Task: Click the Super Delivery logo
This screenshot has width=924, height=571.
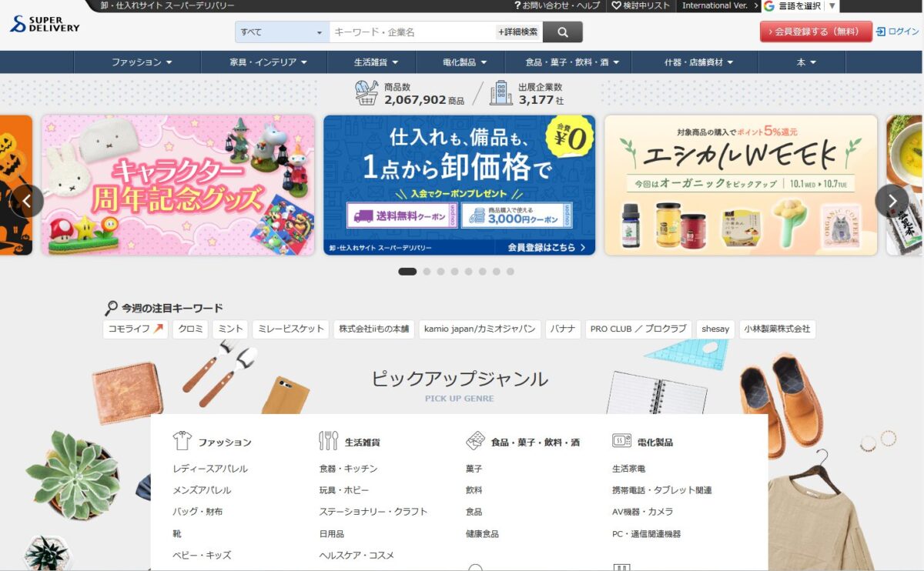Action: (45, 24)
